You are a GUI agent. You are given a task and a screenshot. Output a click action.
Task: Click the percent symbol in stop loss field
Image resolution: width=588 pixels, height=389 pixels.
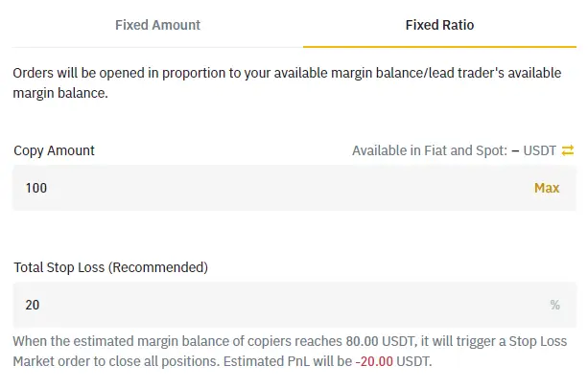[554, 305]
